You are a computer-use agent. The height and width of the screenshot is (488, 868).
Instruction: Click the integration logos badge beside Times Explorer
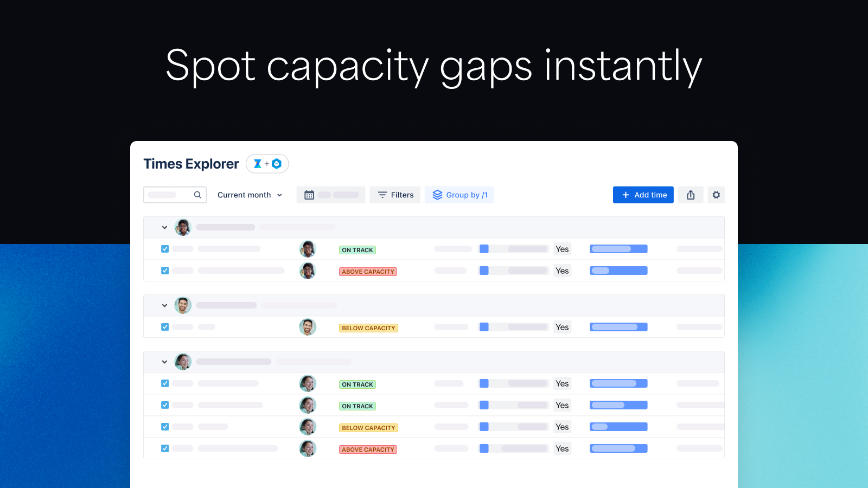click(267, 164)
